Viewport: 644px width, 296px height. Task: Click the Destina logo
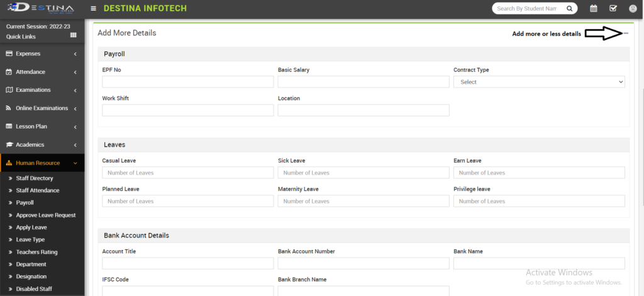click(x=38, y=9)
